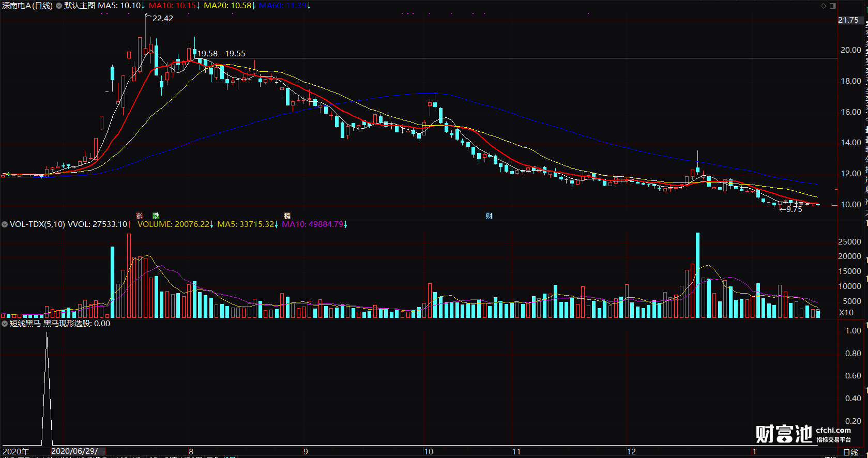Open the VOL-TDX indicator dropdown arrow
868x458 pixels.
(5, 224)
